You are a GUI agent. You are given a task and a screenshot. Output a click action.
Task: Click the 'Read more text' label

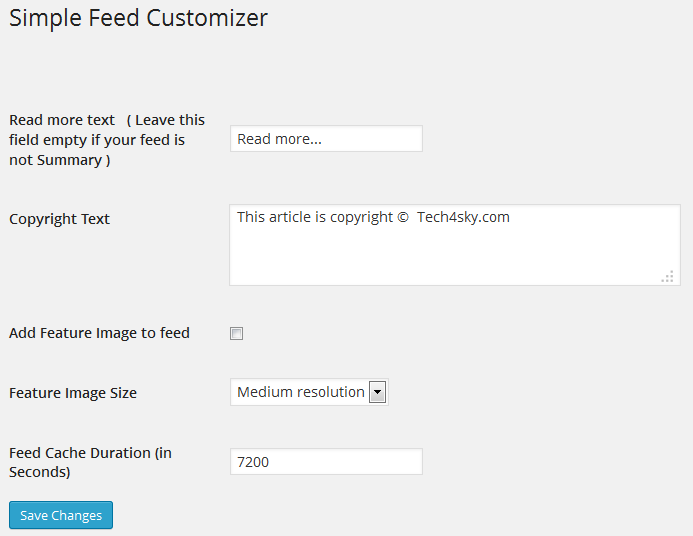point(62,120)
